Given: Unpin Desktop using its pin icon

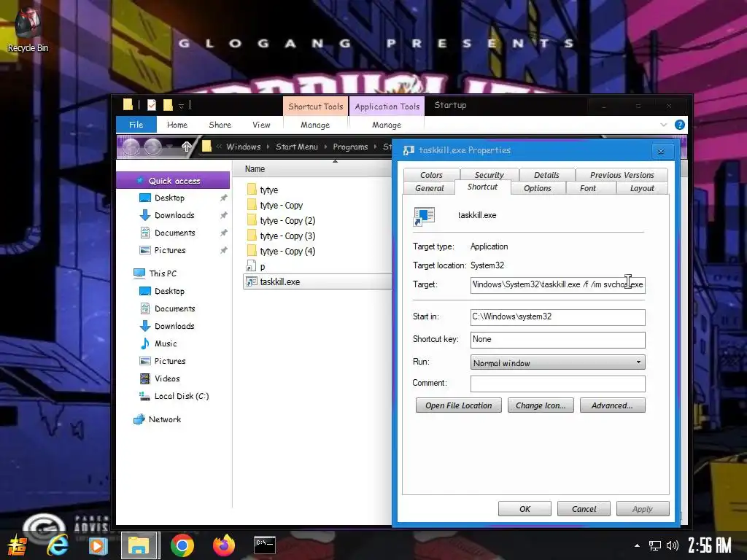Looking at the screenshot, I should coord(223,198).
